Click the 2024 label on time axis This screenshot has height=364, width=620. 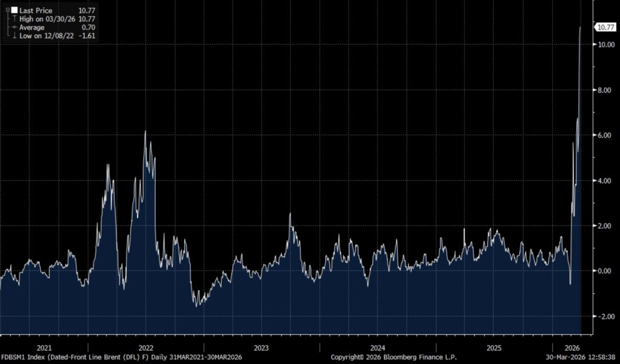[x=377, y=348]
